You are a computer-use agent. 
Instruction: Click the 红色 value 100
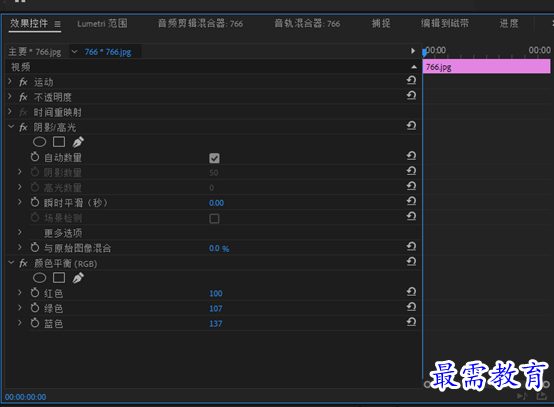point(216,294)
